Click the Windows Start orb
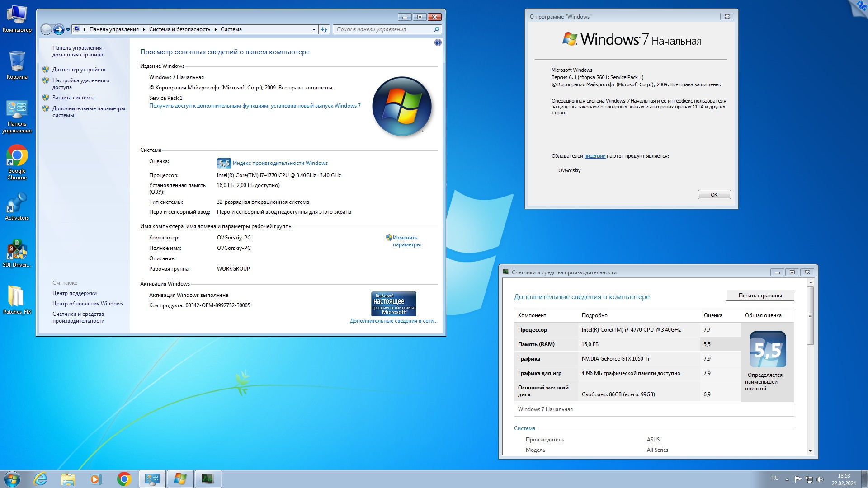The image size is (868, 488). click(12, 479)
